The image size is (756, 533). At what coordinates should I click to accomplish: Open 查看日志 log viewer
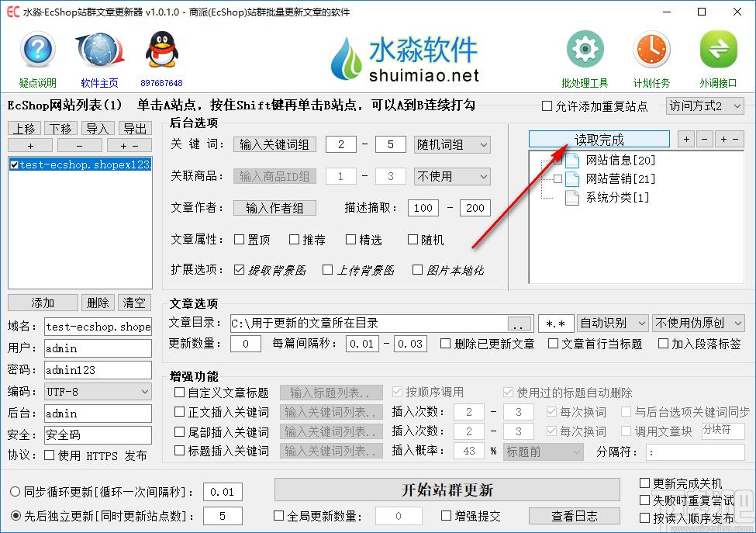coord(575,516)
